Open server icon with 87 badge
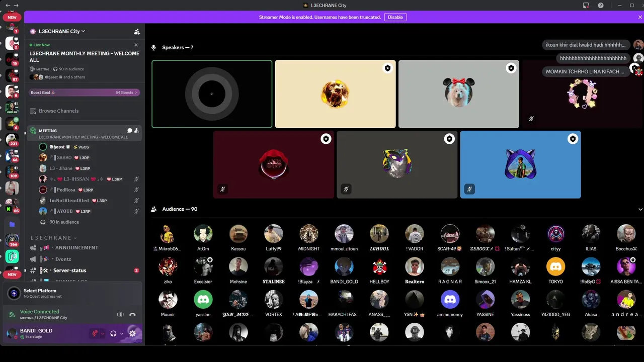This screenshot has height=362, width=644. pyautogui.click(x=12, y=75)
